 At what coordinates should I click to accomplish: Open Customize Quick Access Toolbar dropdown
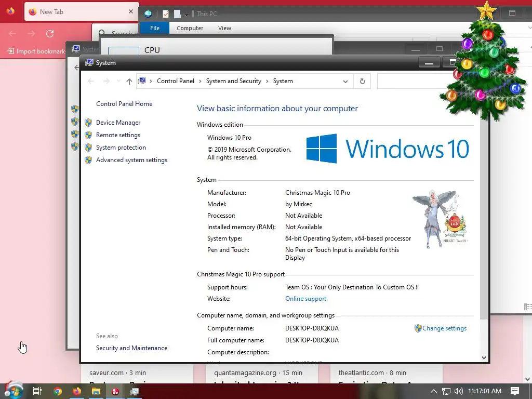tap(187, 14)
